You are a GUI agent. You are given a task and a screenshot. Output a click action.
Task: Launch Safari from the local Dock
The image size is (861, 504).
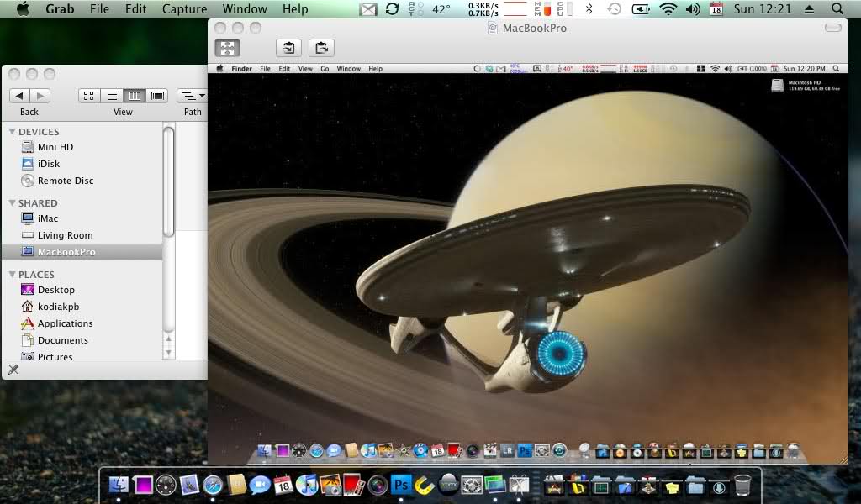[x=213, y=485]
